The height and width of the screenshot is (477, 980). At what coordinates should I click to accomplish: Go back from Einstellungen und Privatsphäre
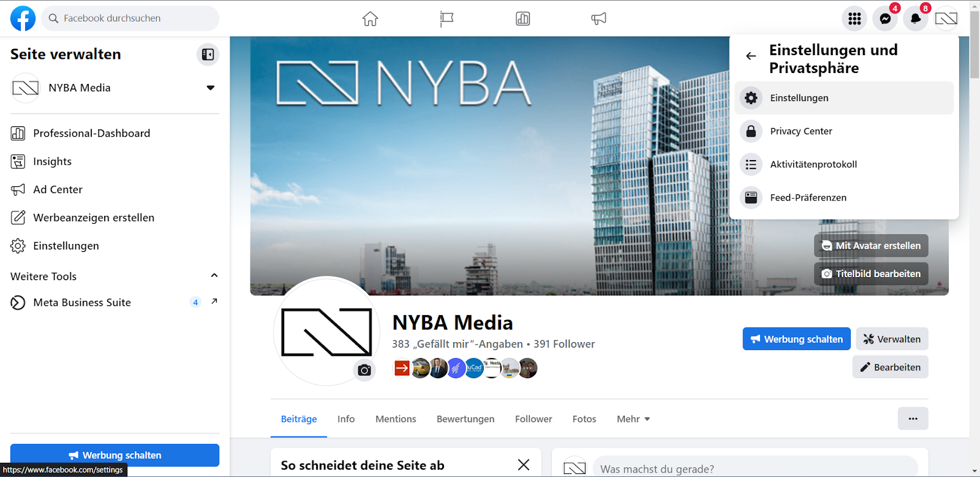(751, 56)
